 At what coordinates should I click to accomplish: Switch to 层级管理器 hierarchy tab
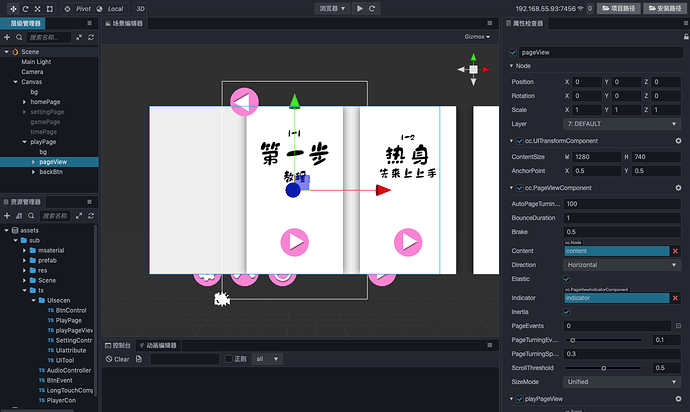tap(22, 23)
